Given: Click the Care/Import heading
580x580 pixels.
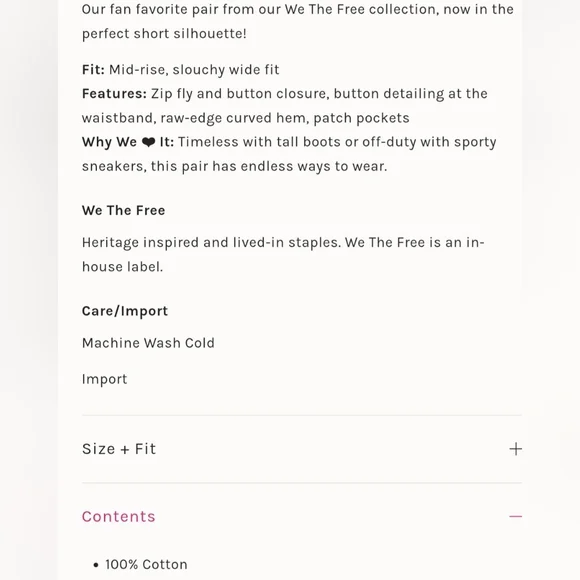Looking at the screenshot, I should point(125,311).
